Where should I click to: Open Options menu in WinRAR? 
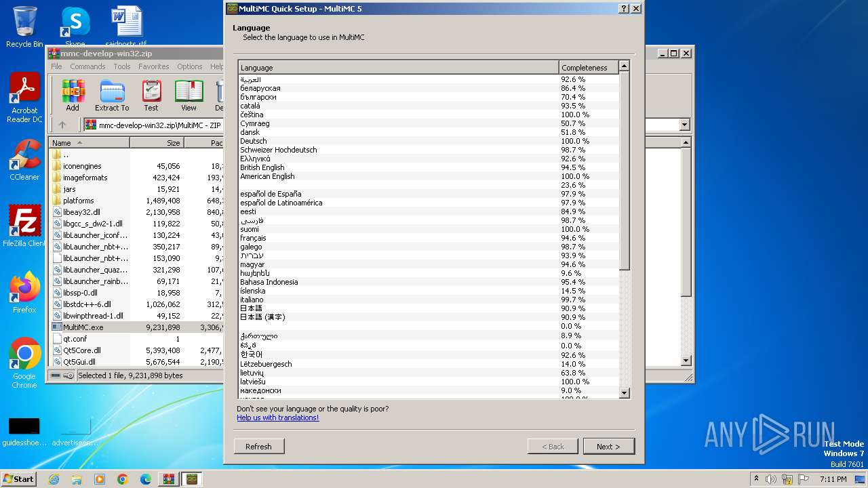point(190,66)
